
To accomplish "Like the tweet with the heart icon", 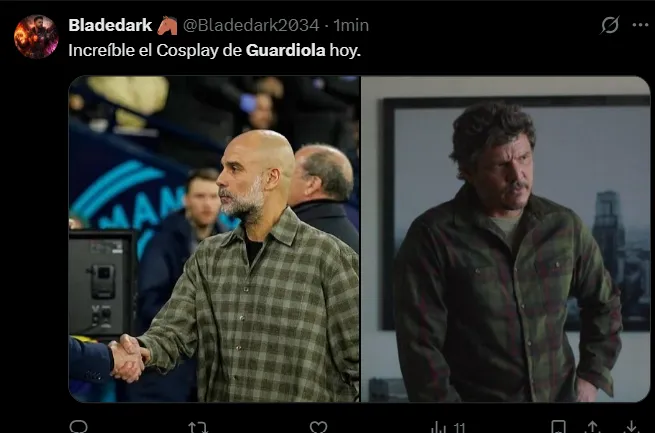I will tap(318, 427).
